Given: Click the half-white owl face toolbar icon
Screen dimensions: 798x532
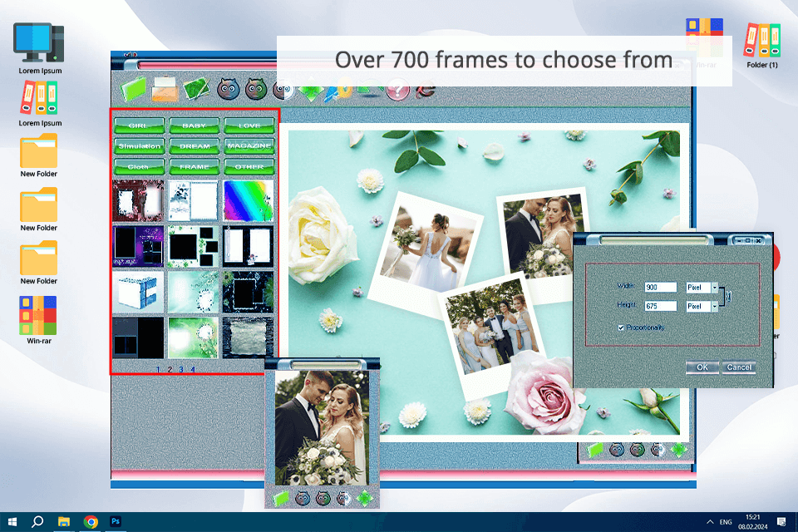Looking at the screenshot, I should click(283, 90).
